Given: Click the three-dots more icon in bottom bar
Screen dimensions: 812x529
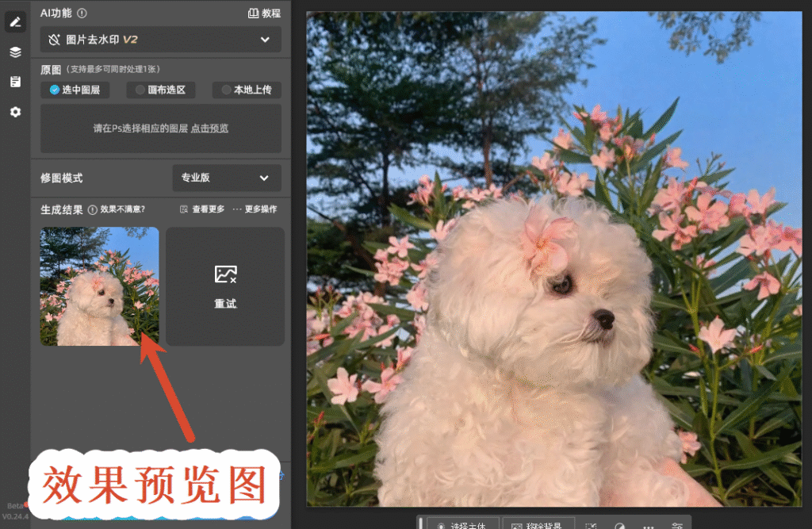Looking at the screenshot, I should click(x=649, y=526).
